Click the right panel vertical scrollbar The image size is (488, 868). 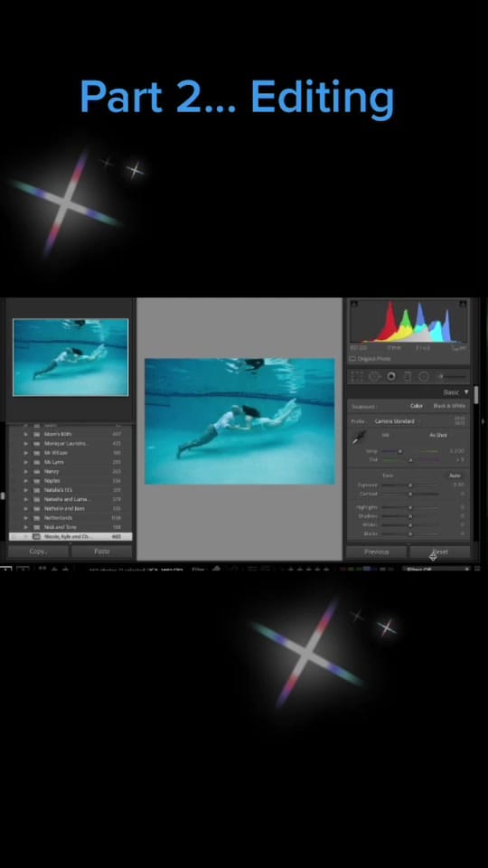coord(476,395)
